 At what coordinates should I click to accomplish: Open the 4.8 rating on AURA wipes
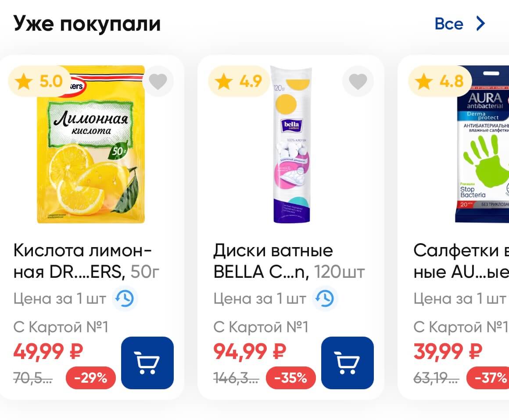[440, 81]
